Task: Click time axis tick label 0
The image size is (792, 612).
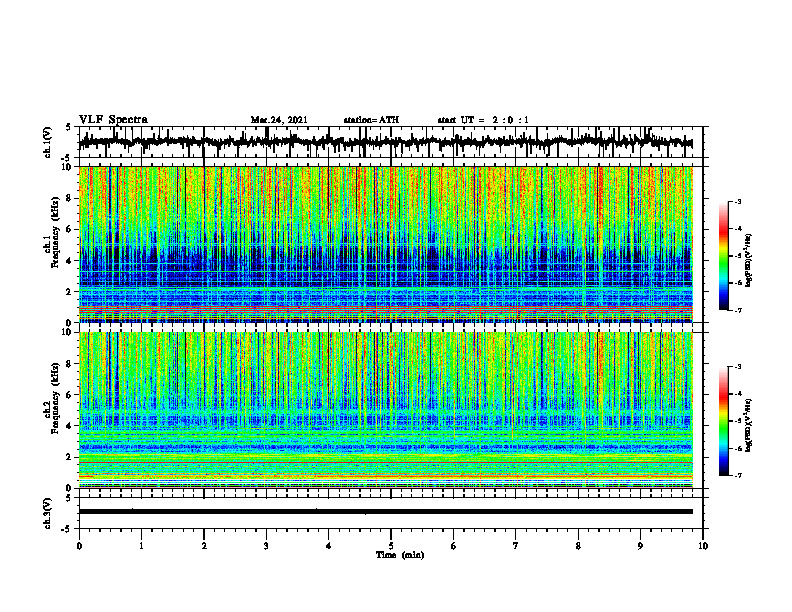Action: coord(79,546)
